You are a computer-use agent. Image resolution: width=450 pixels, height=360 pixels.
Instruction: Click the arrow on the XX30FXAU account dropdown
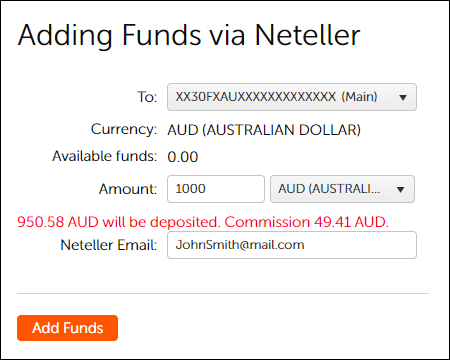coord(403,97)
